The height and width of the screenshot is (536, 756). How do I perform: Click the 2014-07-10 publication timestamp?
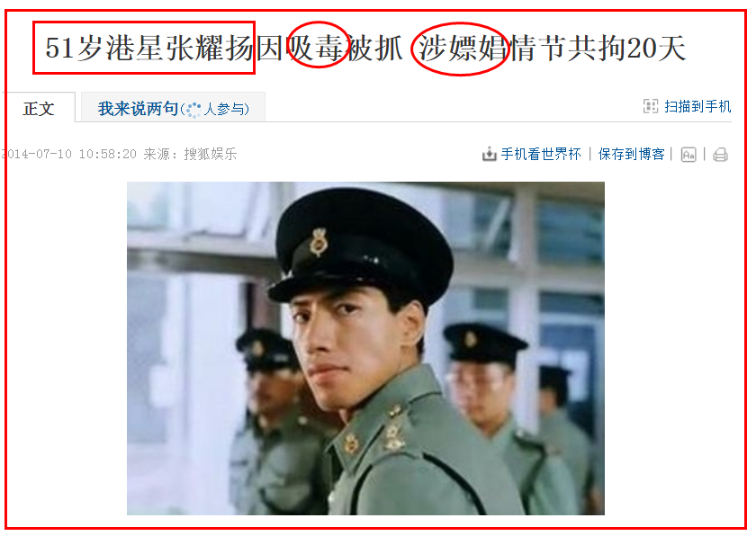pyautogui.click(x=68, y=154)
